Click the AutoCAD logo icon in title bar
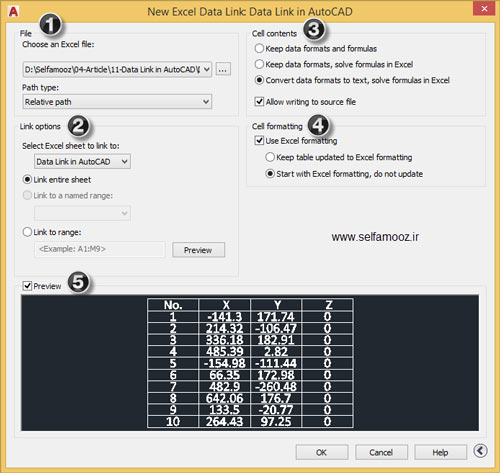 click(x=13, y=12)
